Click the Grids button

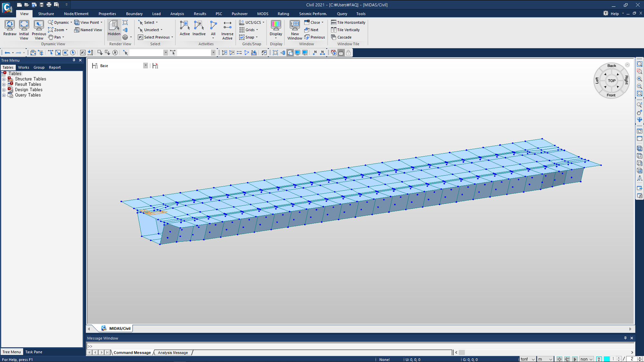pyautogui.click(x=248, y=30)
